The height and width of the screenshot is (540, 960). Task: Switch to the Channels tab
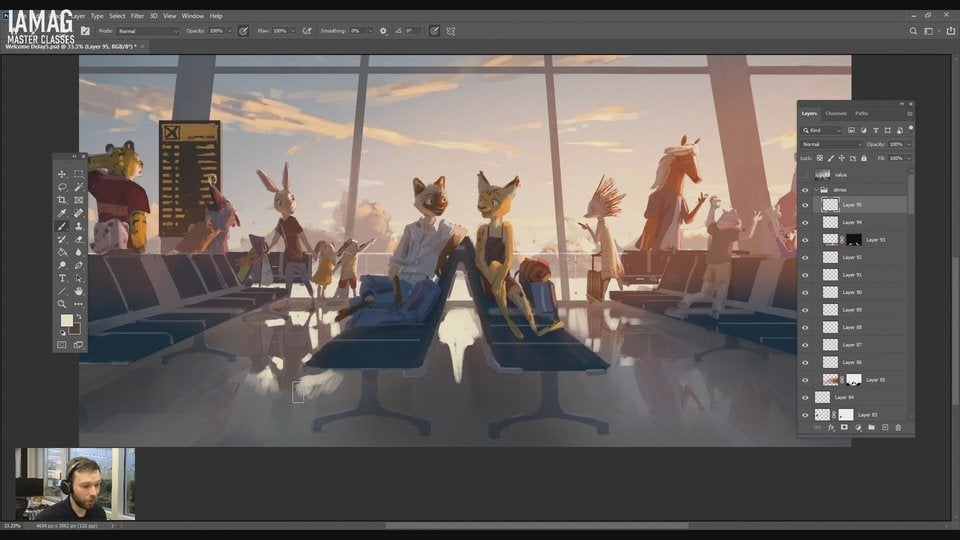pos(836,113)
